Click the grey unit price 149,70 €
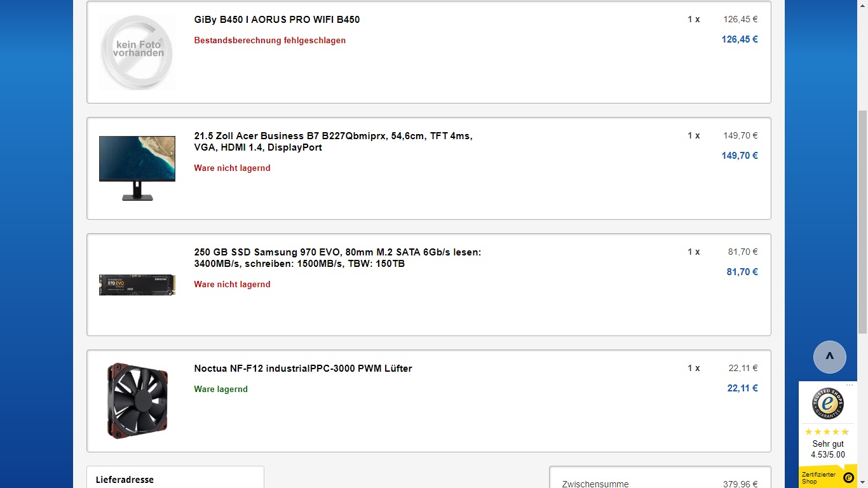Screen dimensions: 868x488 pos(740,136)
